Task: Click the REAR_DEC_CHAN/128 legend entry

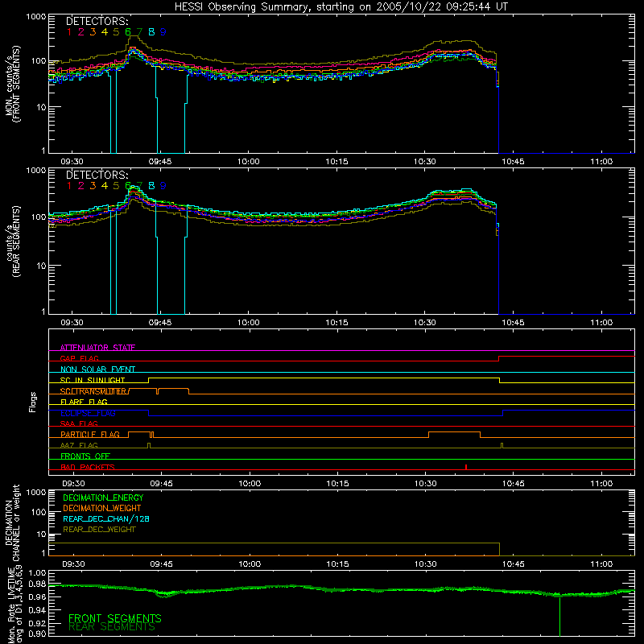Action: click(106, 518)
